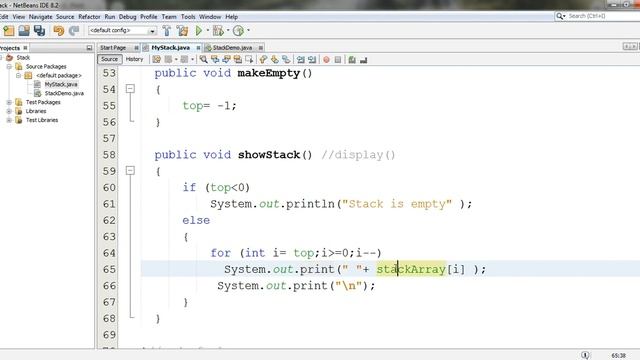This screenshot has height=360, width=640.
Task: Go to Next Bookmark icon
Action: point(275,60)
